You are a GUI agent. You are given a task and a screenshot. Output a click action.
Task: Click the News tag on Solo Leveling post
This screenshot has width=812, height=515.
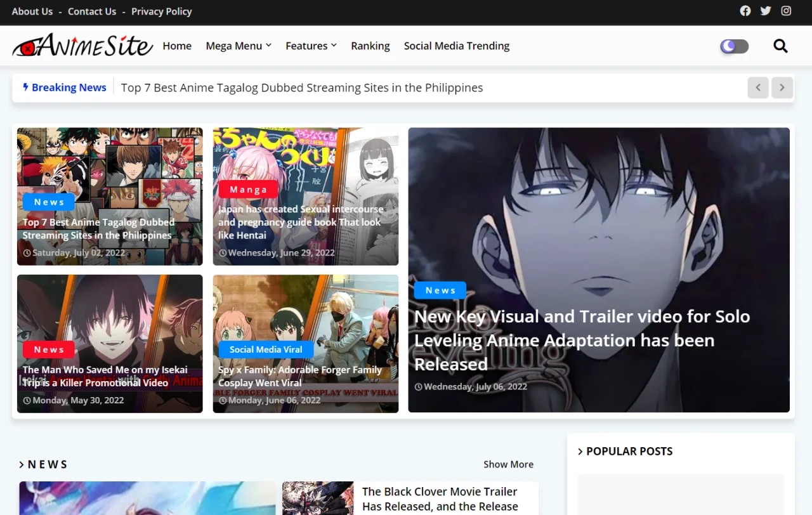tap(440, 290)
